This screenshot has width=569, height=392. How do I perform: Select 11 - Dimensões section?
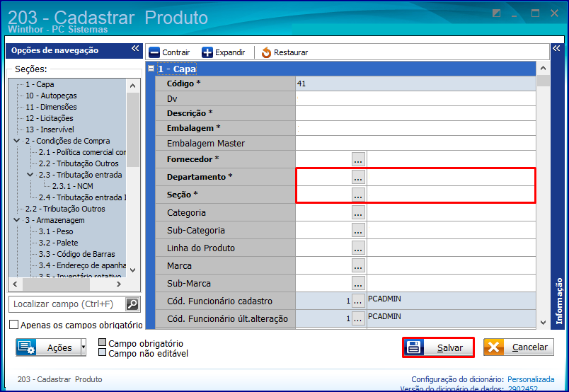coord(51,107)
